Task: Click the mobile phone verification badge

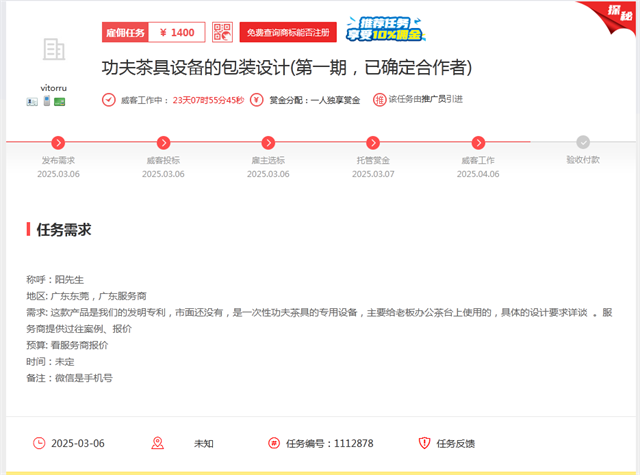Action: pyautogui.click(x=47, y=100)
